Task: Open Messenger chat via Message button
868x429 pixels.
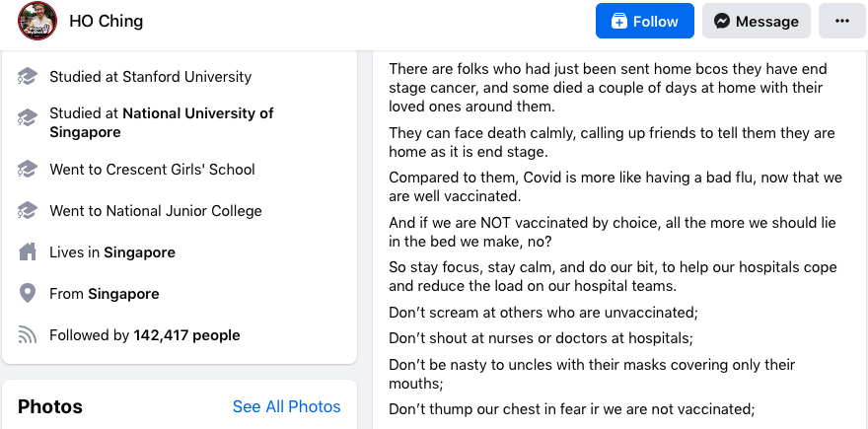Action: [x=757, y=21]
